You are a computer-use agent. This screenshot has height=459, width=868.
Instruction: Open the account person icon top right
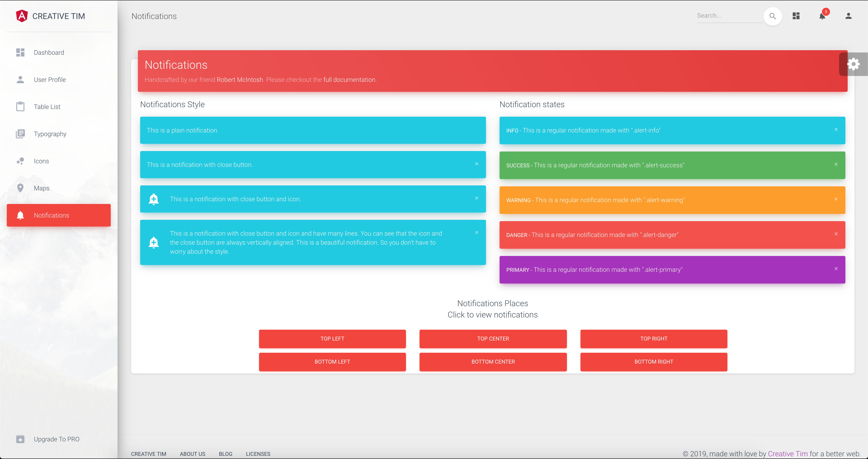tap(849, 16)
